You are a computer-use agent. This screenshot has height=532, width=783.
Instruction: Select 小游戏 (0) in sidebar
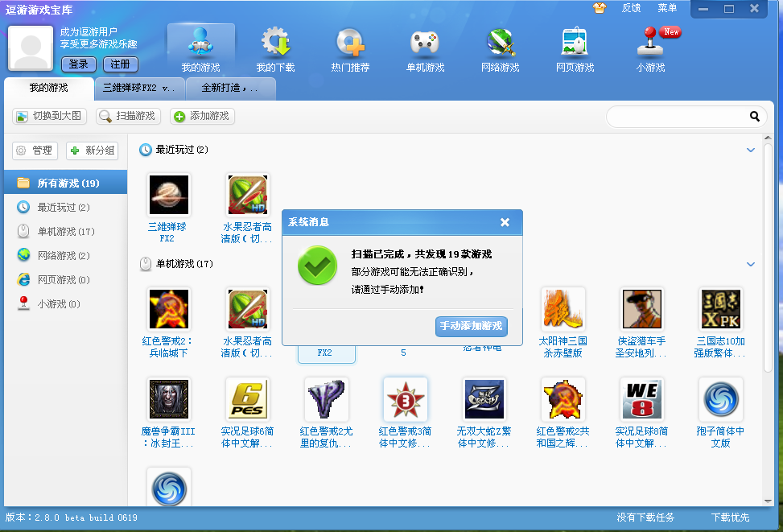tap(65, 304)
